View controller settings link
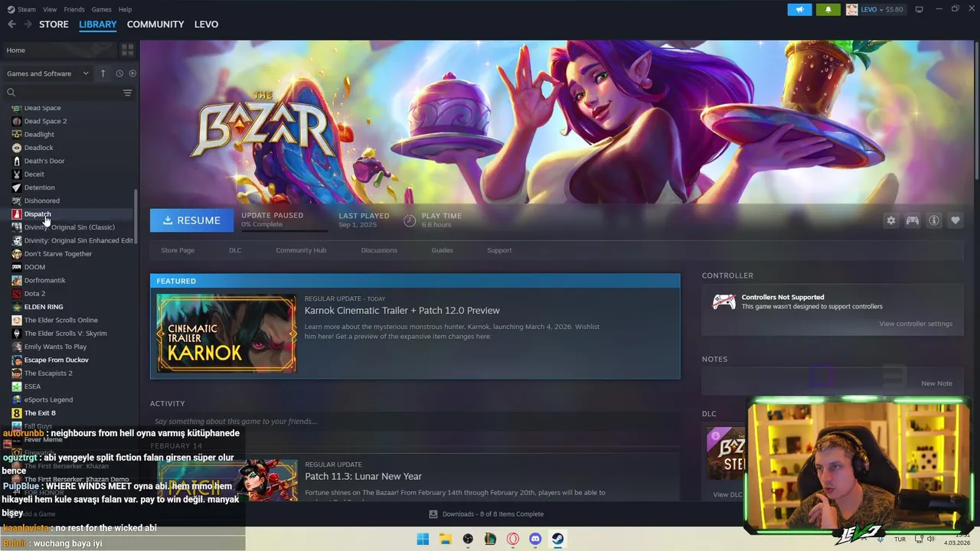 click(x=916, y=324)
